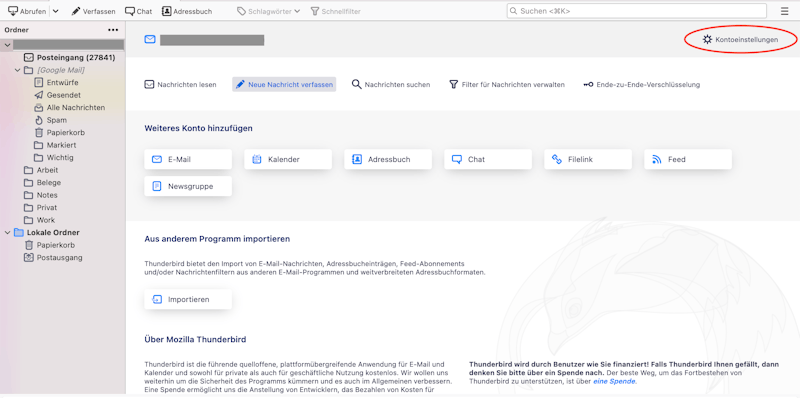Add a Chat account card

point(488,159)
